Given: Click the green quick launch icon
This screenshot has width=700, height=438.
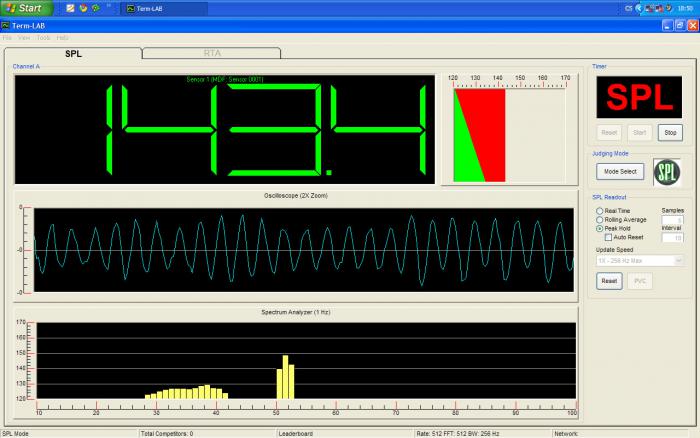Looking at the screenshot, I should [95, 7].
